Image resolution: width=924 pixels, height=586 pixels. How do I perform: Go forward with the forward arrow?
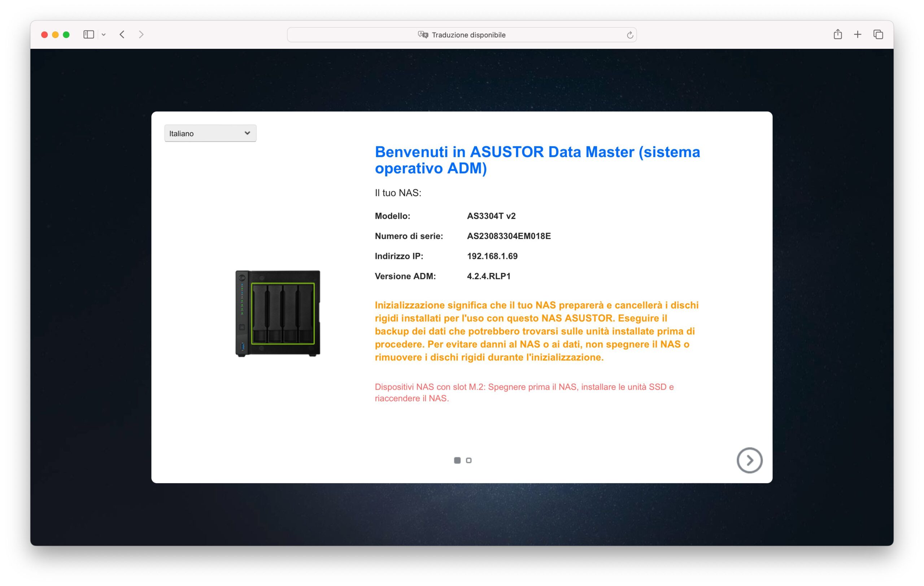tap(141, 35)
